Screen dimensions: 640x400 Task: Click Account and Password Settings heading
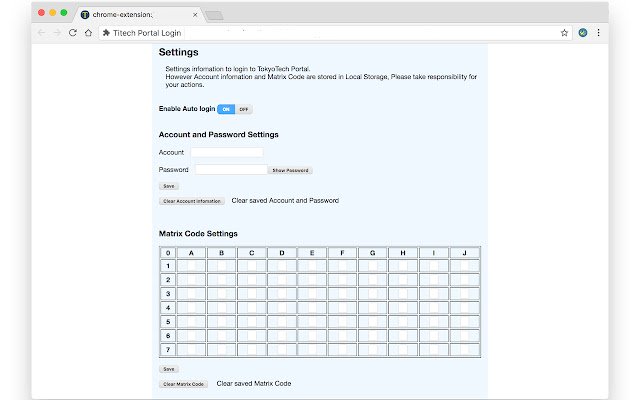coord(218,134)
